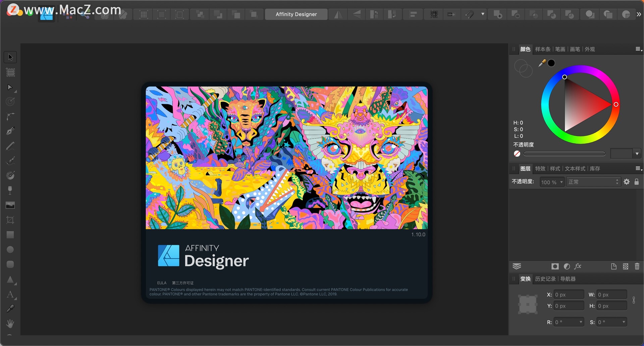644x346 pixels.
Task: Toggle Insert Inside Selection toolbar button
Action: [x=626, y=14]
